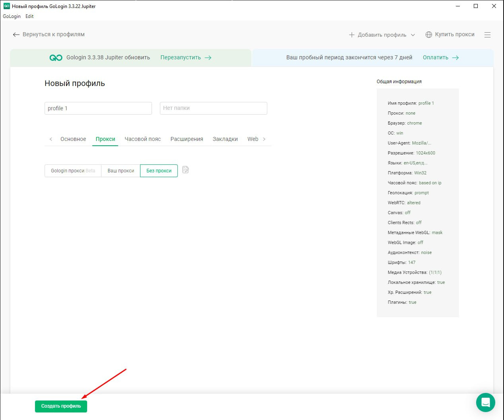Click the arrow icon next to Перезапустить

208,58
